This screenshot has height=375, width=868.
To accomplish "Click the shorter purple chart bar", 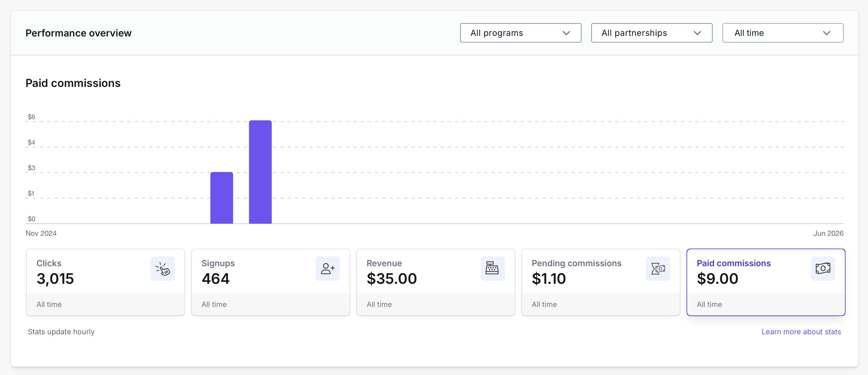I will pos(222,198).
